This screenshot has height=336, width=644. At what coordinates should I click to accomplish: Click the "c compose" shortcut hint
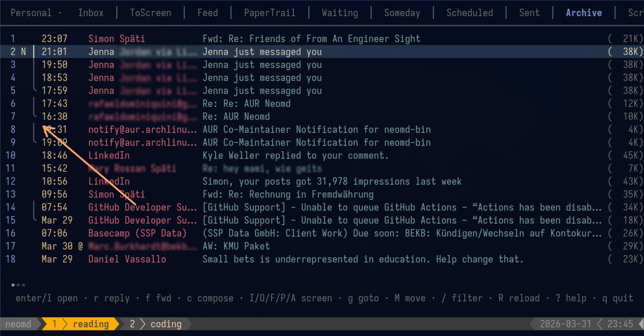pyautogui.click(x=210, y=298)
